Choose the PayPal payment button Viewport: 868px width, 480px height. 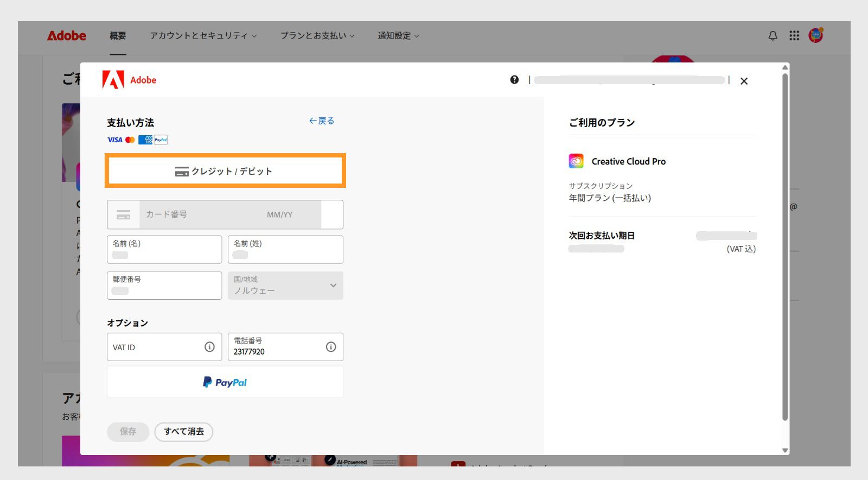225,382
